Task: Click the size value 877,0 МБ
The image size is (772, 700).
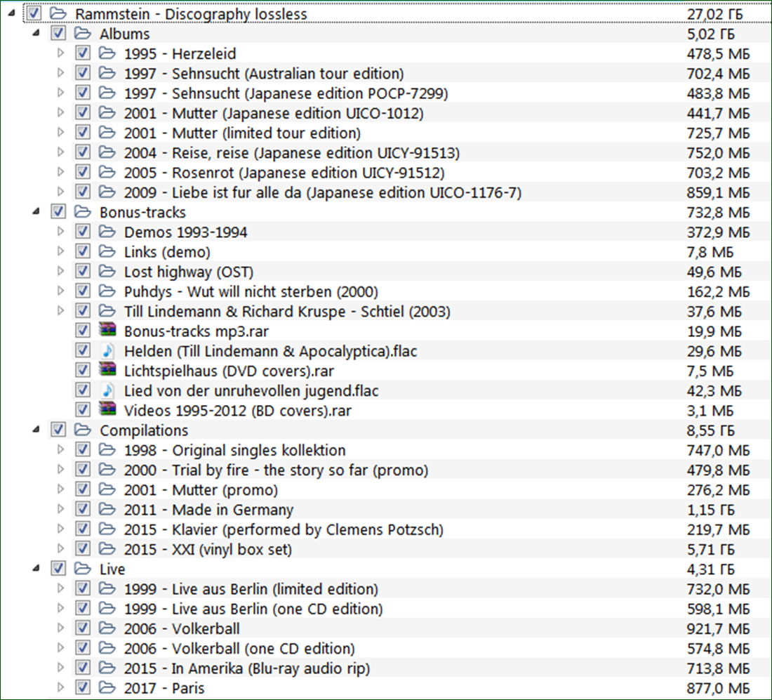Action: pos(719,687)
